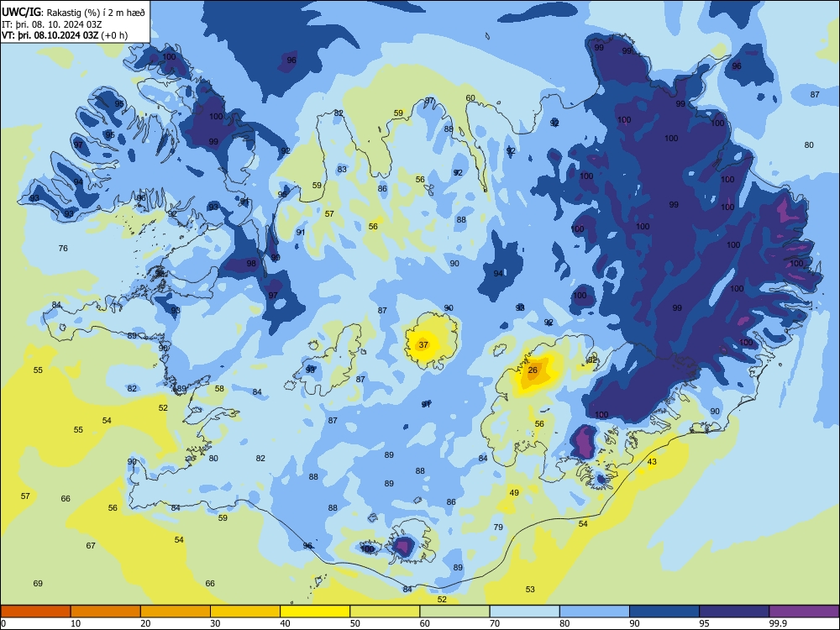Click the map value 79

click(498, 528)
